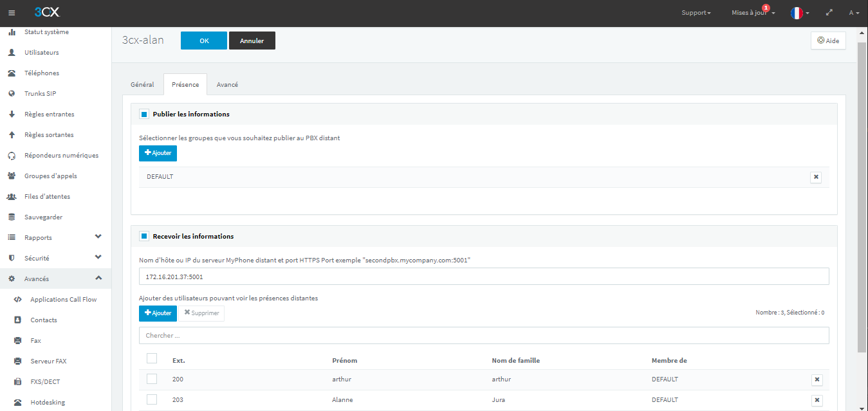Collapse the Avancés chevron
The width and height of the screenshot is (868, 411).
(98, 278)
